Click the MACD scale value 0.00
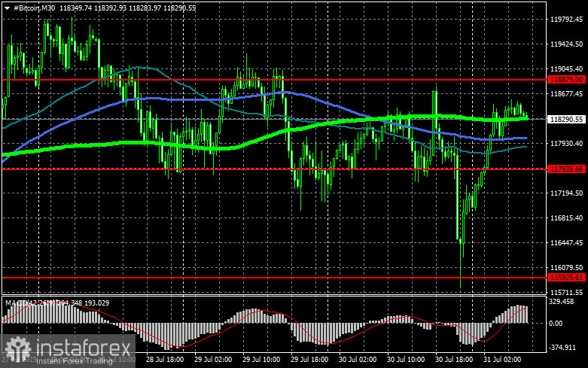Viewport: 588px width, 368px height. (x=556, y=323)
